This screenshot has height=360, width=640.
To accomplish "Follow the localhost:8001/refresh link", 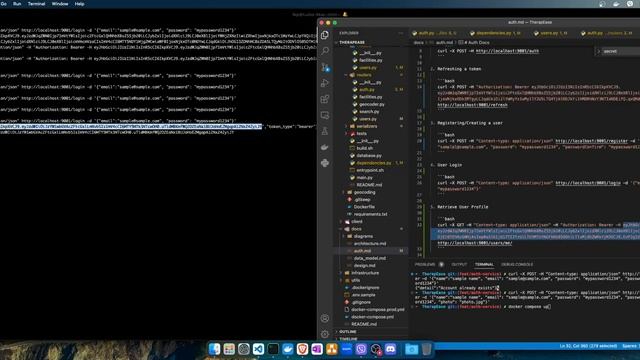I will 472,105.
